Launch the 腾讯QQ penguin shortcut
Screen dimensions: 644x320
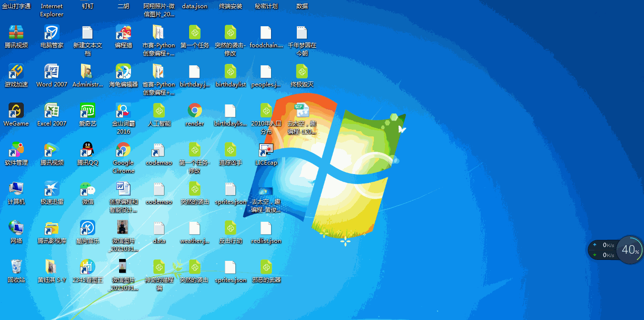click(88, 150)
